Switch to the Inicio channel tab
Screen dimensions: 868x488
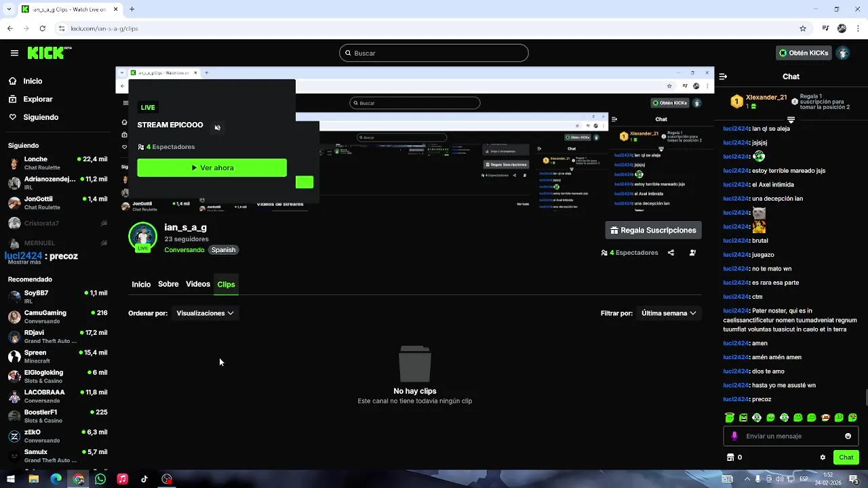click(141, 284)
